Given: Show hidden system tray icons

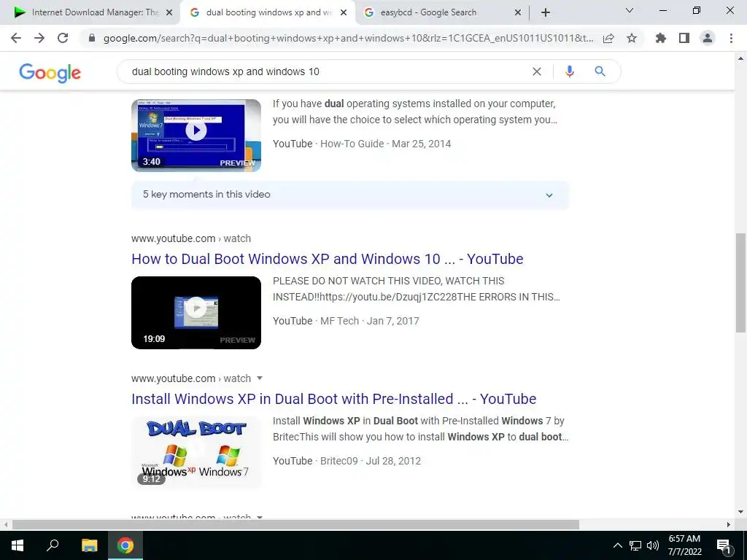Looking at the screenshot, I should coord(617,545).
